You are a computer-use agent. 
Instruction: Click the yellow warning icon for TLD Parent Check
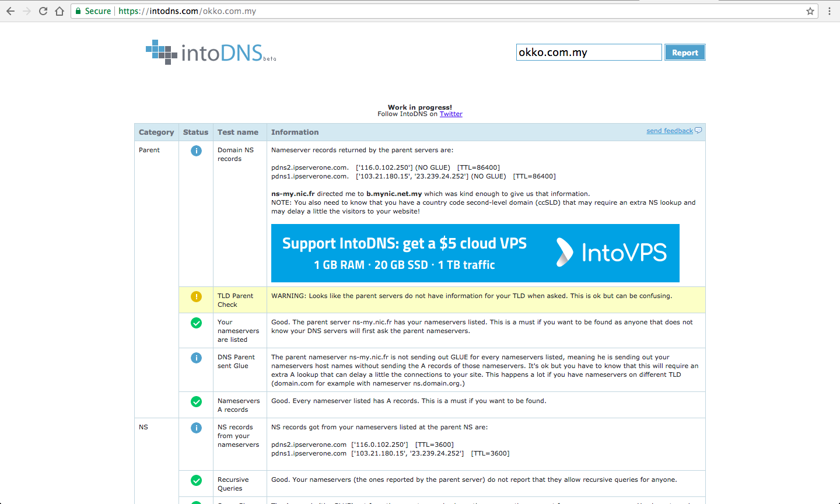[x=196, y=296]
